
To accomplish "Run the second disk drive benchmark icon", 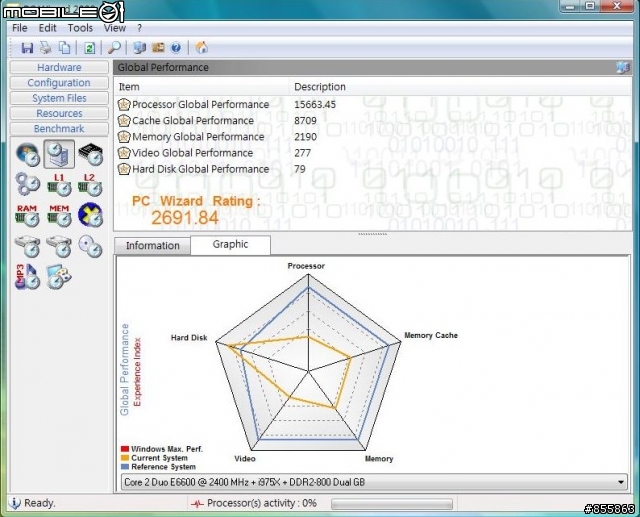I will [x=59, y=246].
